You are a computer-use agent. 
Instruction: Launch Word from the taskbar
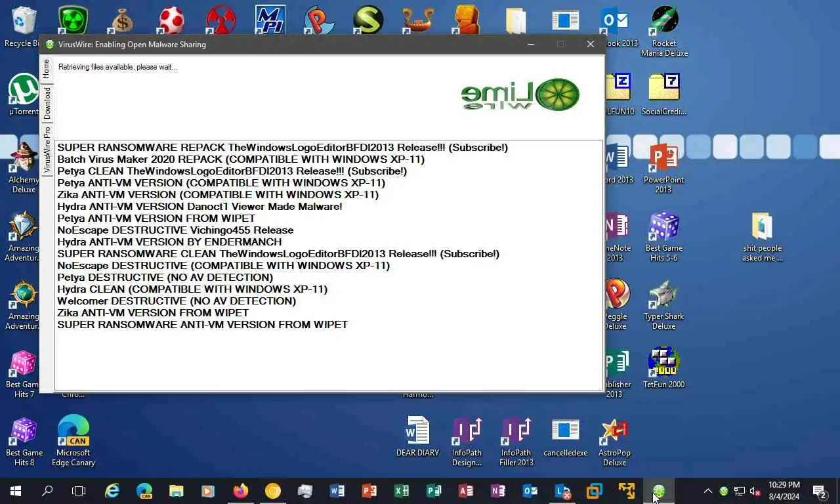(x=337, y=491)
